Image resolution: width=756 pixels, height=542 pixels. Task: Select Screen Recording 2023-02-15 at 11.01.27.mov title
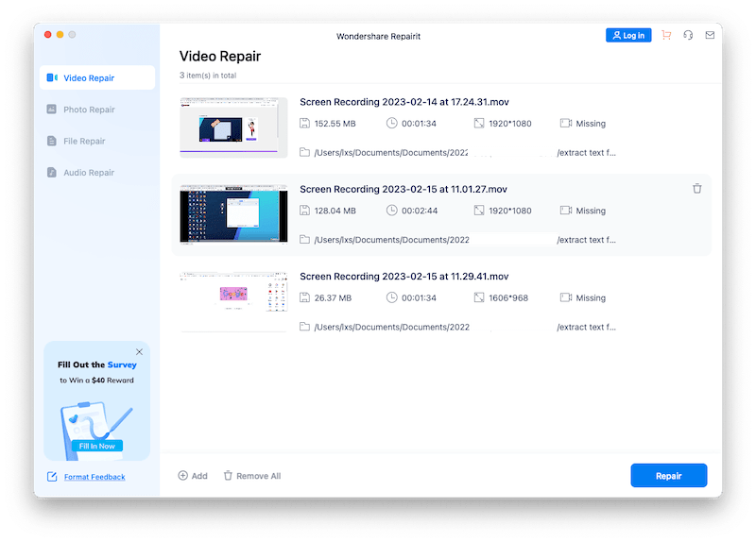pos(404,190)
